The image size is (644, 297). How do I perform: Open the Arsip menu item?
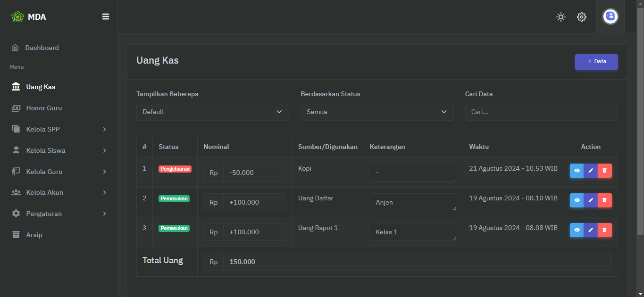(34, 235)
